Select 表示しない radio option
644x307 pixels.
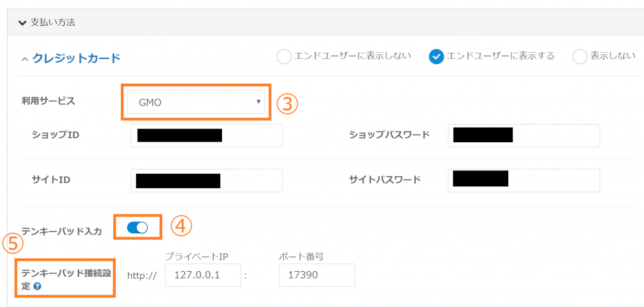[580, 57]
